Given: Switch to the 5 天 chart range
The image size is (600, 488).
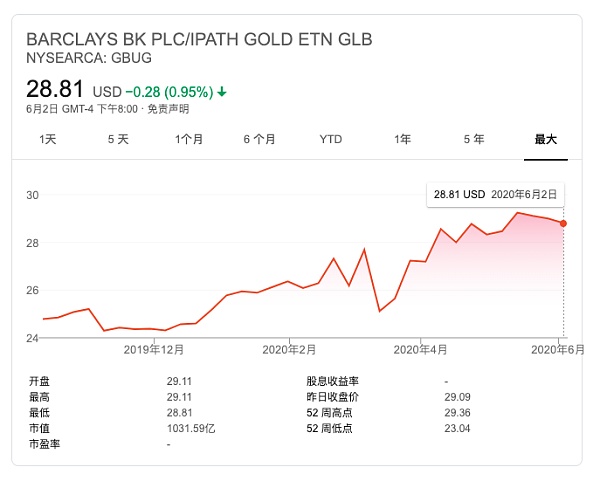Looking at the screenshot, I should point(118,139).
